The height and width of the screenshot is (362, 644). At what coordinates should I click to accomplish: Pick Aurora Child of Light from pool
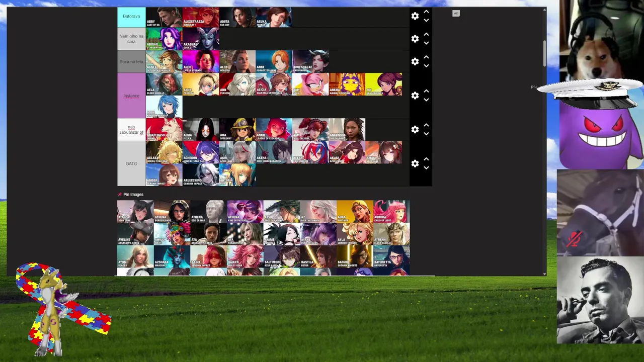(392, 212)
